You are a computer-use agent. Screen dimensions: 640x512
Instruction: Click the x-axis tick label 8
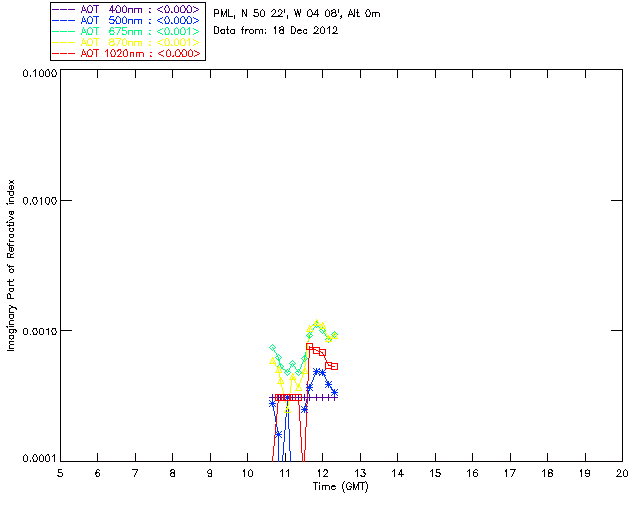173,473
